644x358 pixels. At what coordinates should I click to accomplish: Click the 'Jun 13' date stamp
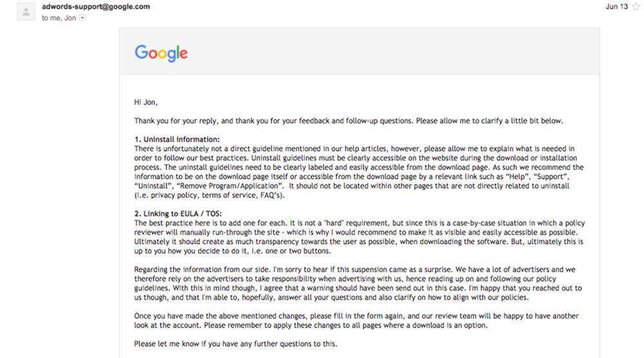(616, 7)
